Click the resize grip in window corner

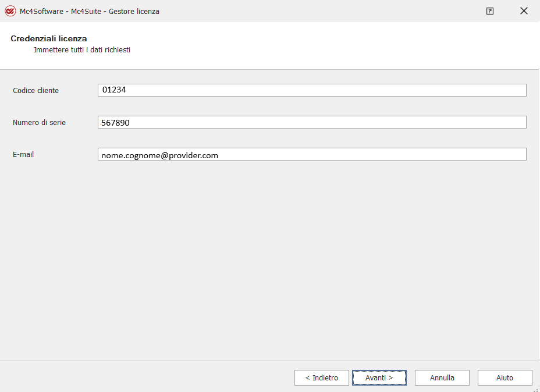coord(535,388)
